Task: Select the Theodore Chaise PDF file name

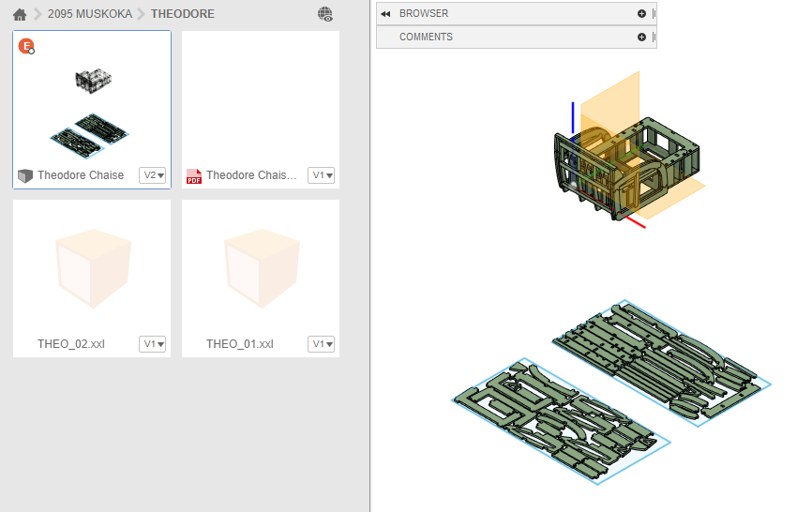Action: 251,175
